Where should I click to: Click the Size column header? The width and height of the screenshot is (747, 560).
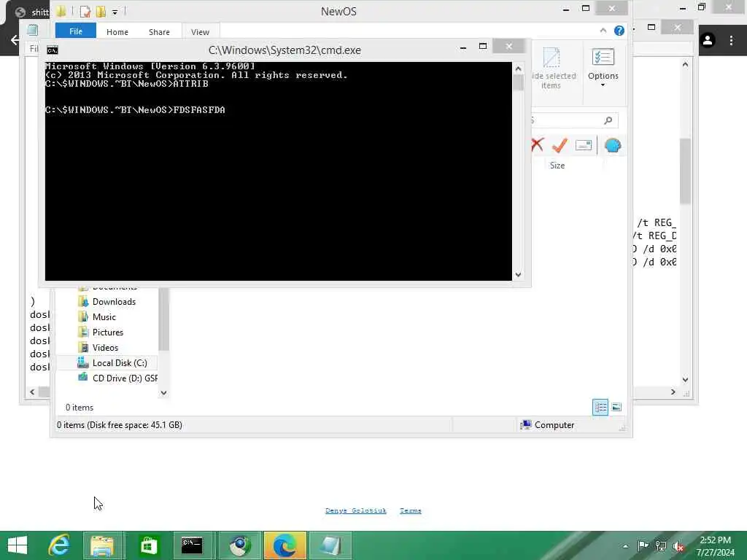(557, 166)
